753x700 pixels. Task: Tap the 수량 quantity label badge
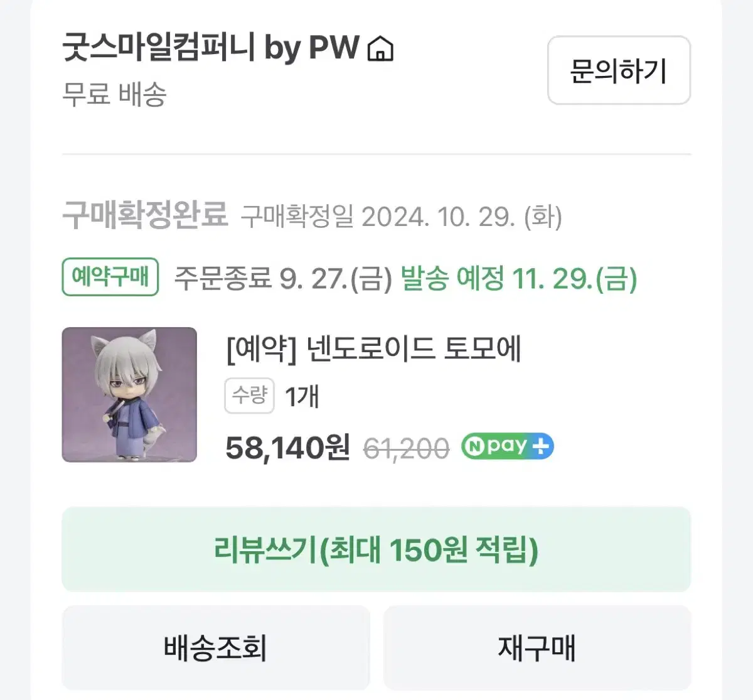click(x=249, y=396)
